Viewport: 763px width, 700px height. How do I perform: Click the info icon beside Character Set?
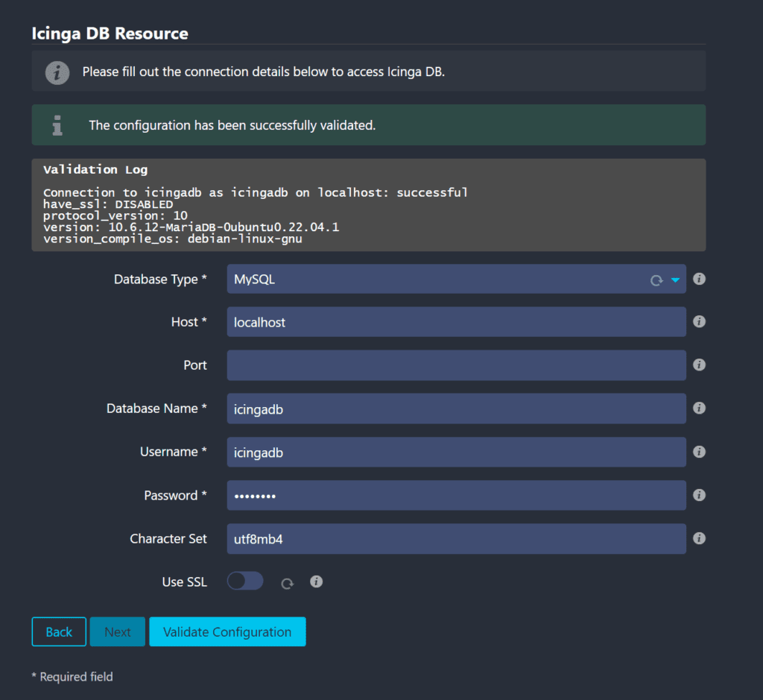[x=699, y=538]
